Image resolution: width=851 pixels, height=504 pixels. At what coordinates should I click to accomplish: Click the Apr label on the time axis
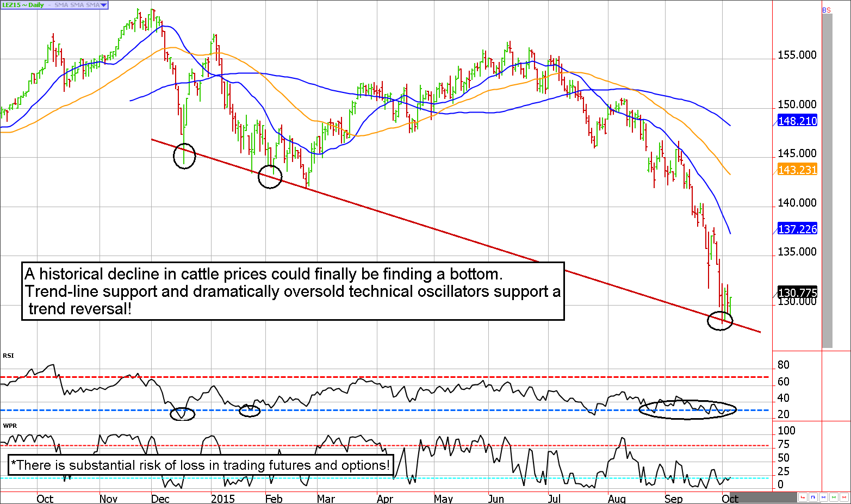[x=384, y=499]
